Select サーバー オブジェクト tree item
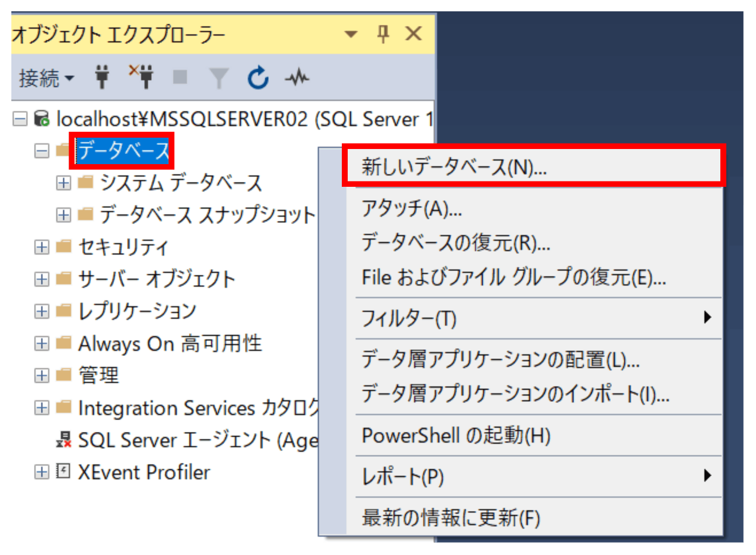Viewport: 756px width, 555px height. tap(157, 279)
